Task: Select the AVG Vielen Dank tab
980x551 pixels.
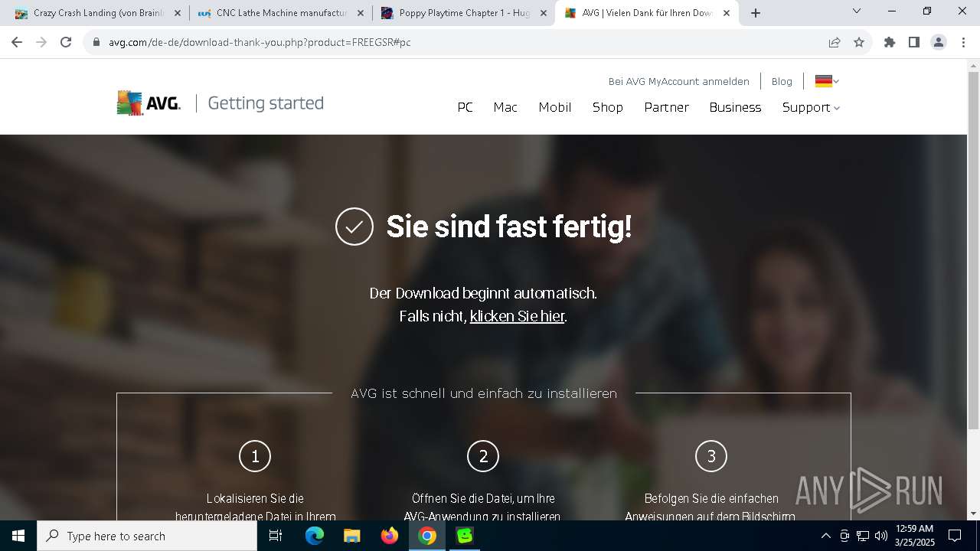Action: pos(647,13)
